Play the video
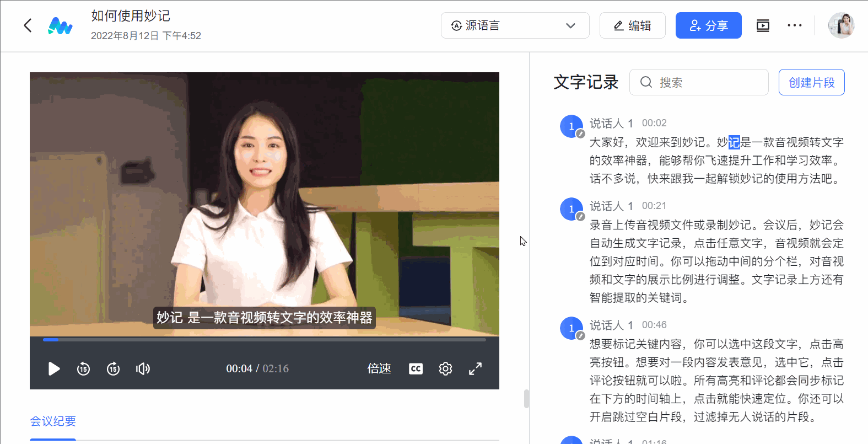The width and height of the screenshot is (868, 444). (54, 368)
